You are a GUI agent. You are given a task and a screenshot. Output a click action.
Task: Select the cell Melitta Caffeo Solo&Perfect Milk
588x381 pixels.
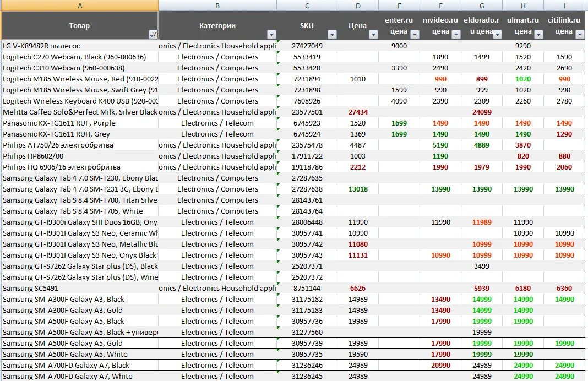[80, 112]
